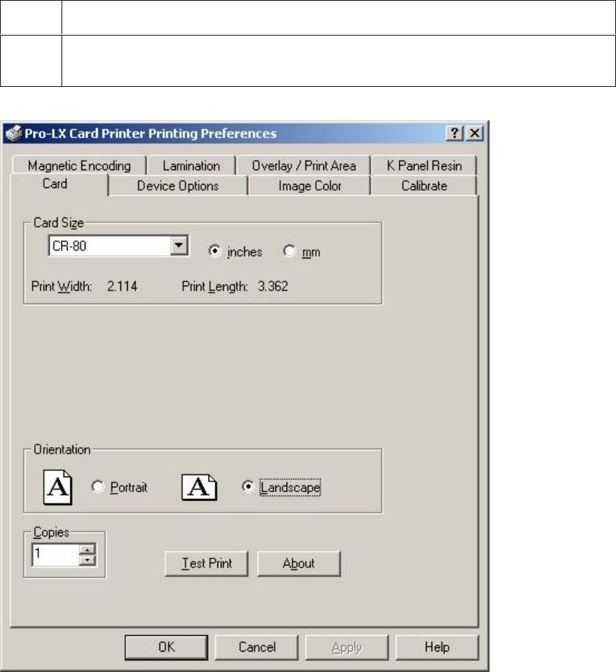The width and height of the screenshot is (616, 672).
Task: Select the inches radio button
Action: point(215,251)
